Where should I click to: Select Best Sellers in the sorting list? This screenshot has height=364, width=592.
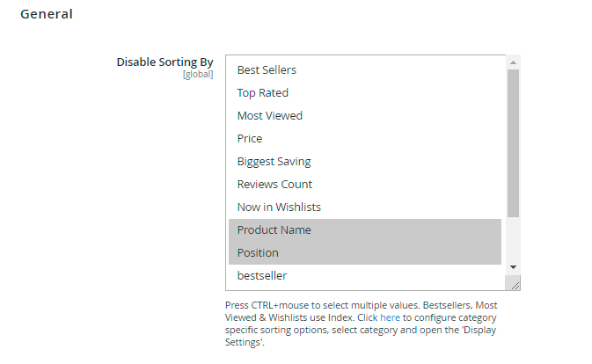(x=267, y=70)
